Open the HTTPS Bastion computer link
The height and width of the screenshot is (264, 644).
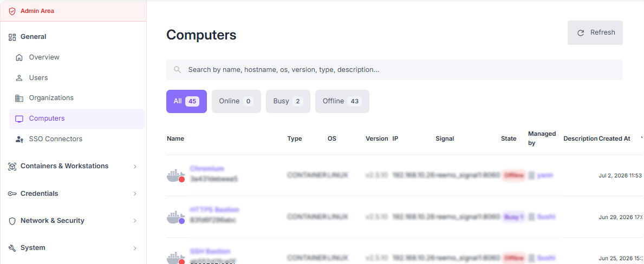coord(214,210)
